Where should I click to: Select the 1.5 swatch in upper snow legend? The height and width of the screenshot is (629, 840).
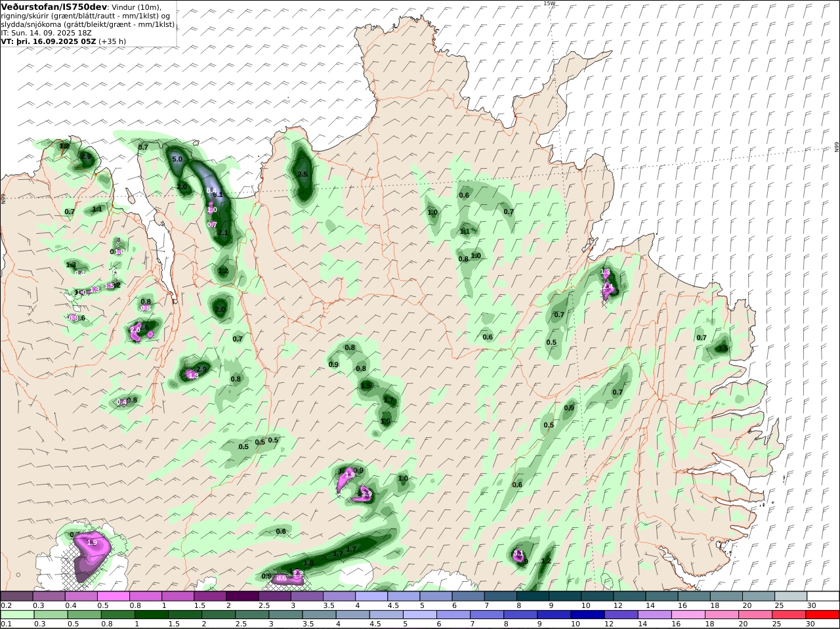pyautogui.click(x=210, y=596)
